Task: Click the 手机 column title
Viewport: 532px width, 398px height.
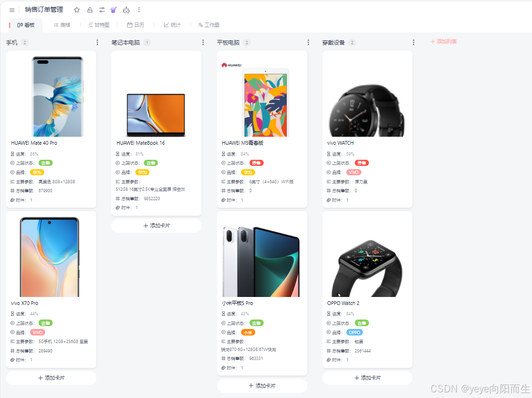Action: pyautogui.click(x=12, y=42)
